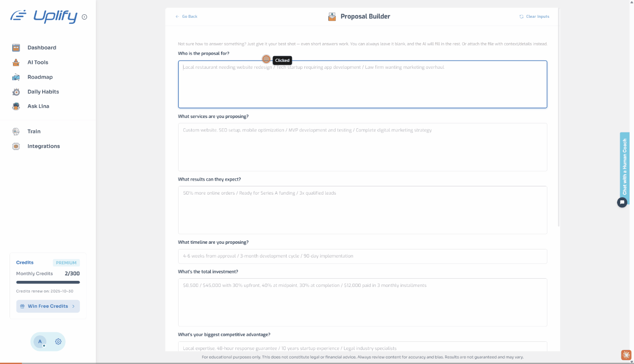
Task: Click the 'What services are you proposing?' textbox
Action: (x=362, y=147)
